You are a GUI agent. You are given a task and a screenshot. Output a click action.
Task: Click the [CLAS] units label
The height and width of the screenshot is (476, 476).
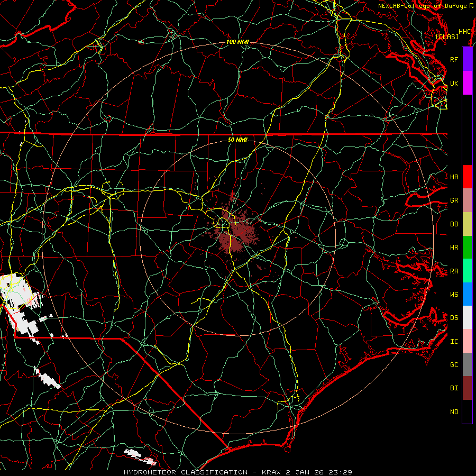tap(447, 36)
